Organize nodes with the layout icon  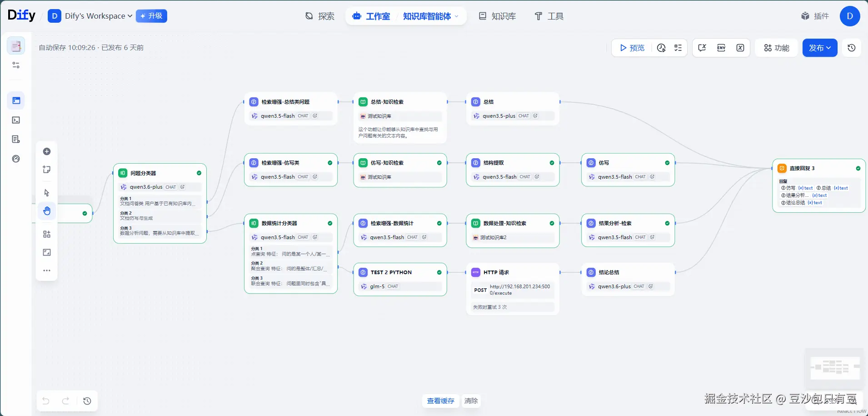coord(47,234)
